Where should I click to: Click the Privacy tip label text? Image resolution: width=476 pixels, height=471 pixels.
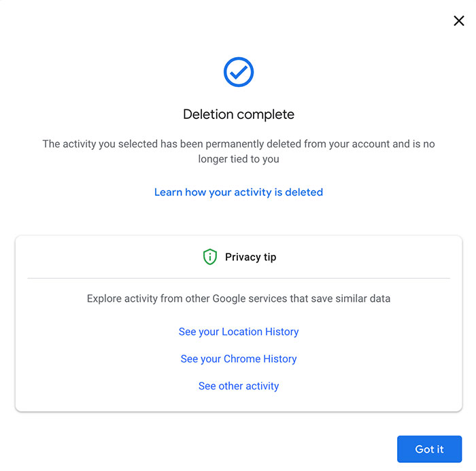(x=250, y=257)
